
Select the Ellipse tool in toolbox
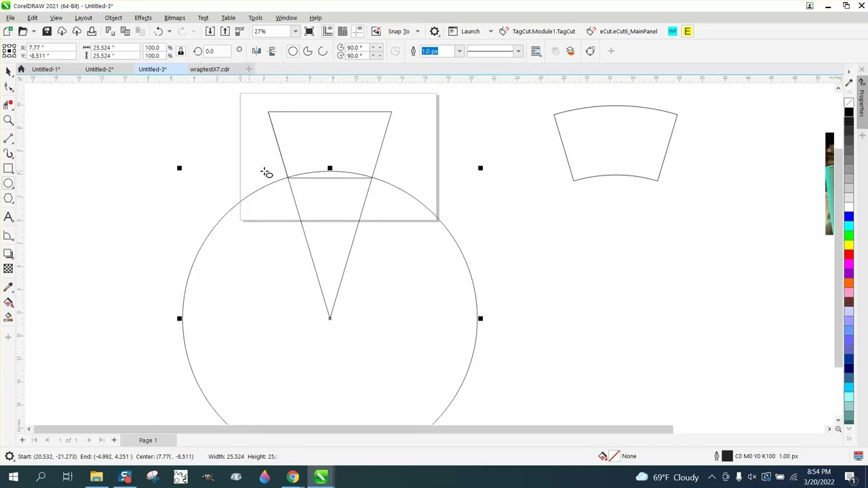pyautogui.click(x=8, y=183)
